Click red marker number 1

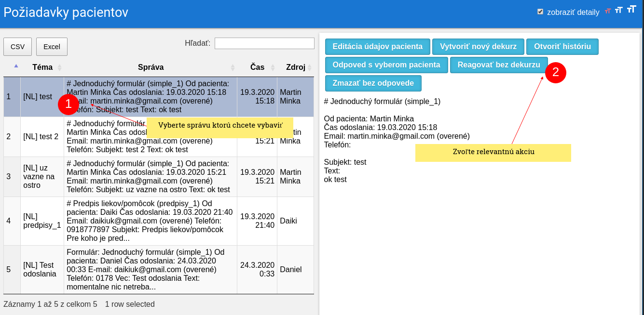coord(68,104)
